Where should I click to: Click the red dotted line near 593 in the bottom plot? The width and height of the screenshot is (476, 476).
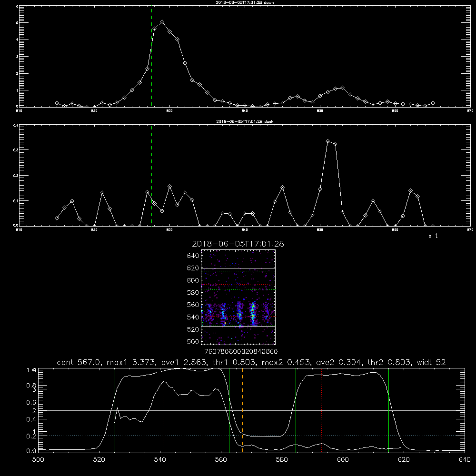click(321, 410)
